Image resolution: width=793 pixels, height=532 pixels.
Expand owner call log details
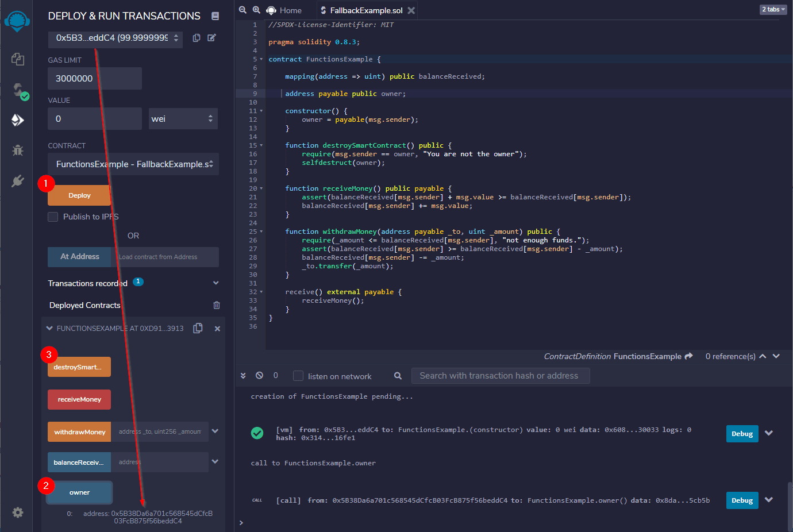point(769,500)
